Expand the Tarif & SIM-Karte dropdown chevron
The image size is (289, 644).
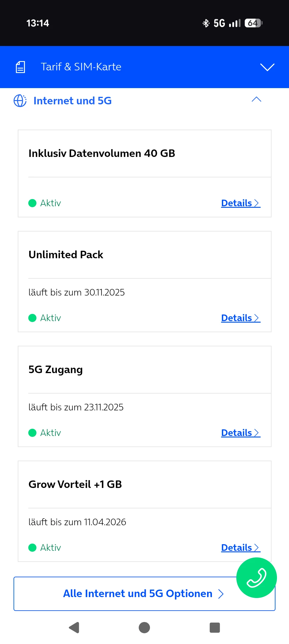point(267,67)
